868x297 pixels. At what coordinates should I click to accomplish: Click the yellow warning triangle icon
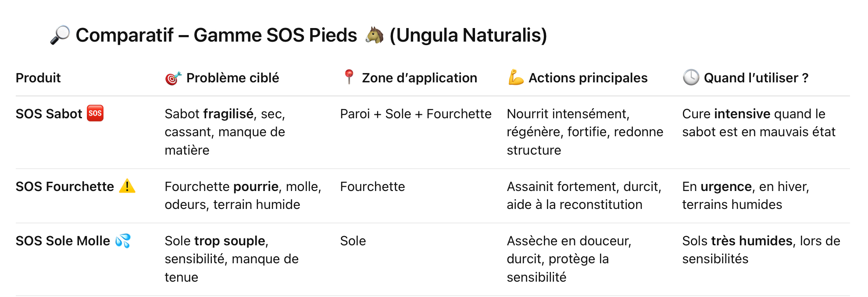[x=127, y=186]
